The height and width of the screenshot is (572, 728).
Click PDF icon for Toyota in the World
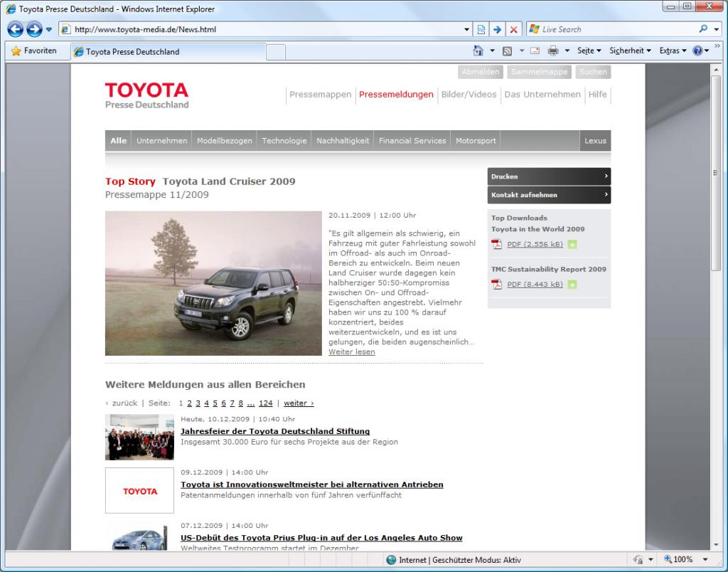coord(497,245)
